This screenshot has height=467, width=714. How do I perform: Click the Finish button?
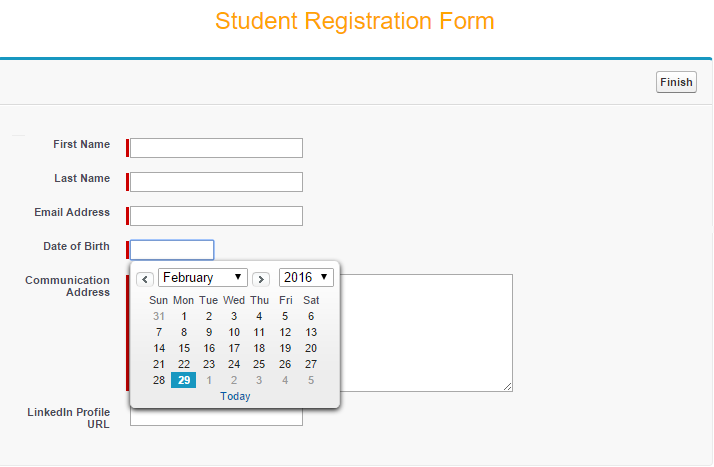click(676, 82)
